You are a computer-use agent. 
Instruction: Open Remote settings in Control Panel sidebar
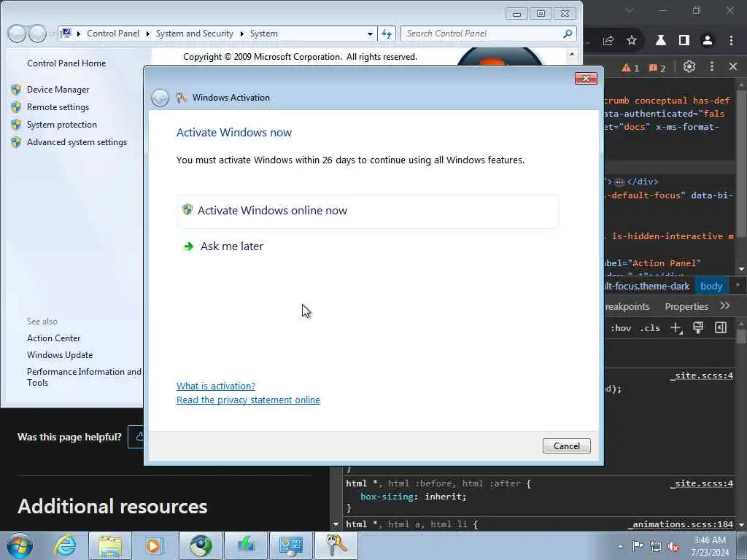(58, 107)
